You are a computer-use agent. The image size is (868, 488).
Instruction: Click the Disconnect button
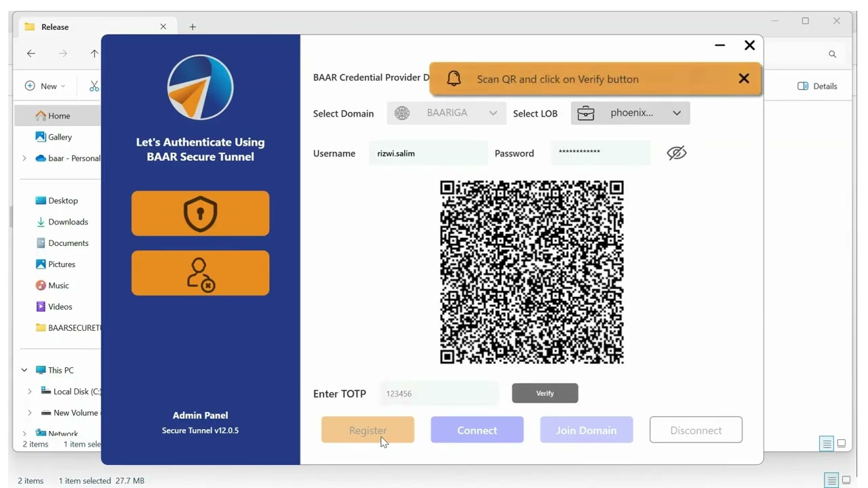coord(696,430)
